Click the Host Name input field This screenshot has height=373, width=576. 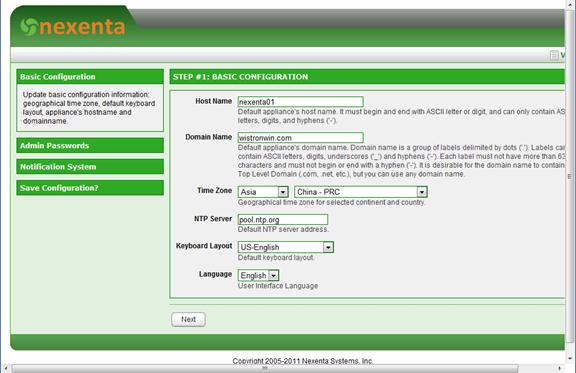[x=300, y=102]
